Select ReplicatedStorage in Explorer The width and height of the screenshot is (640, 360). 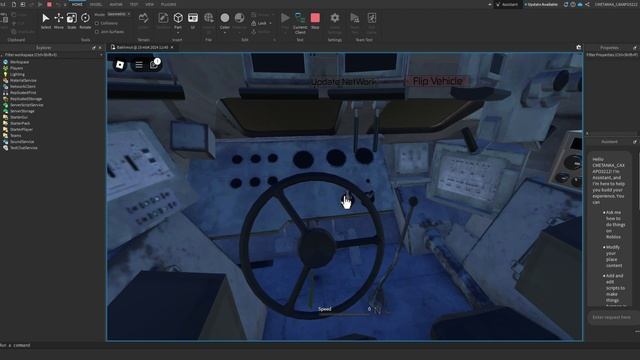26,99
